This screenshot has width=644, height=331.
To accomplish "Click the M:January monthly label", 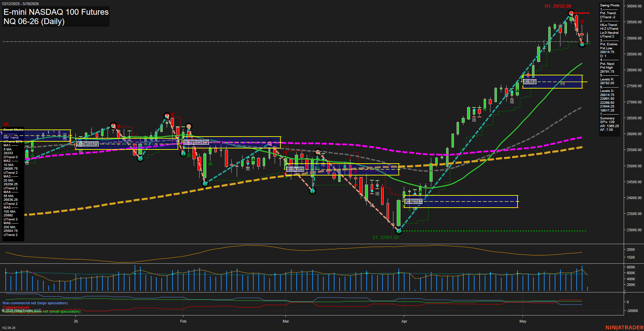I will pos(88,144).
